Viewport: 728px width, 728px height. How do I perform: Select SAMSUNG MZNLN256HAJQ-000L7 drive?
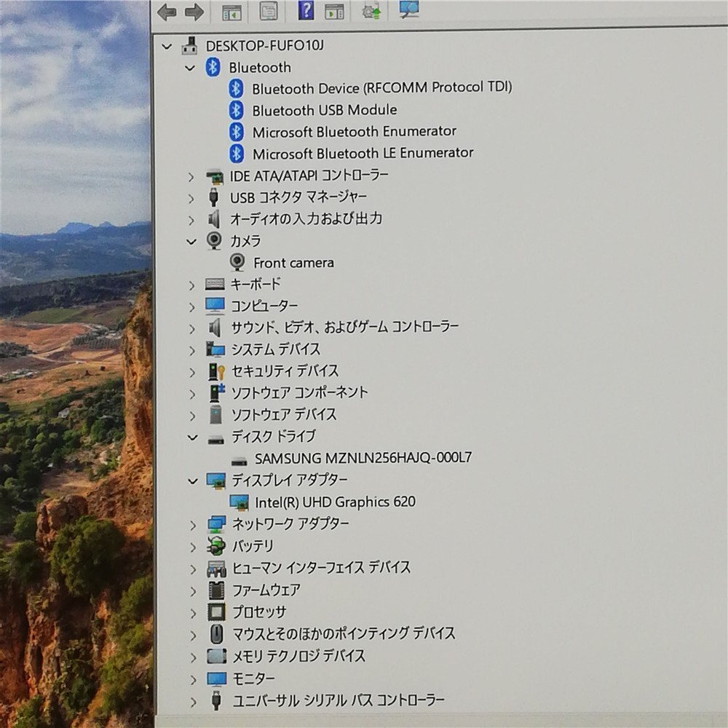pyautogui.click(x=363, y=458)
